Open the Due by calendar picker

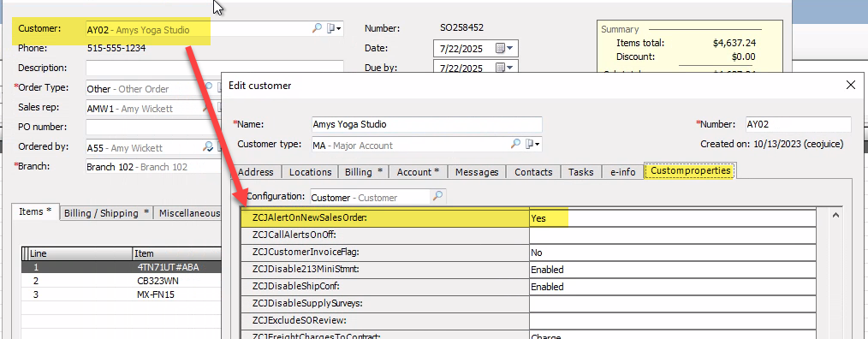[x=504, y=68]
